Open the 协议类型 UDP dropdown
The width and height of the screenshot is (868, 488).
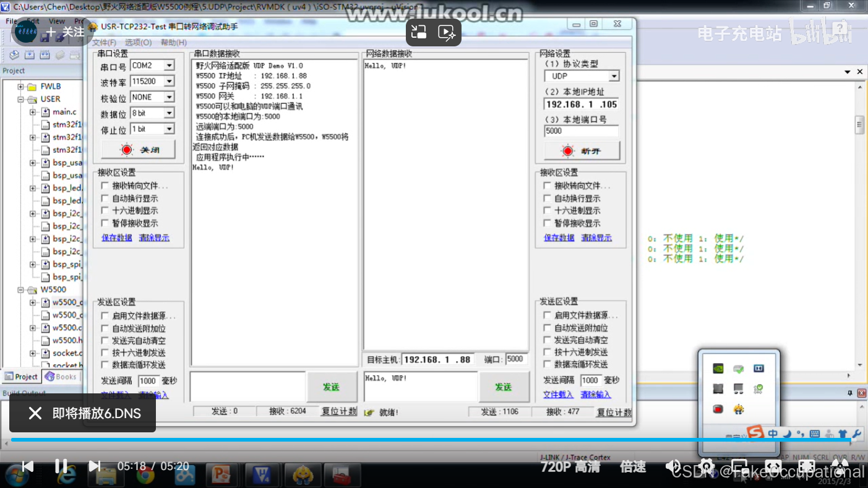(x=614, y=76)
